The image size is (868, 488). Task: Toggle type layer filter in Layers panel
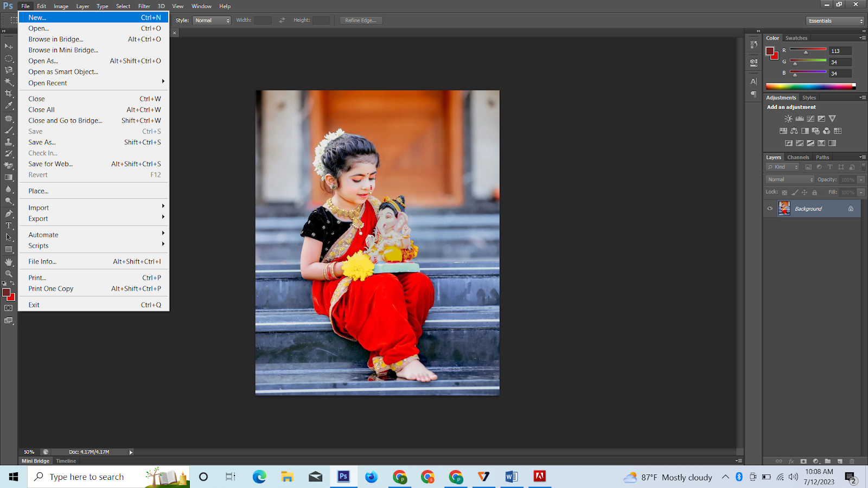click(x=830, y=167)
